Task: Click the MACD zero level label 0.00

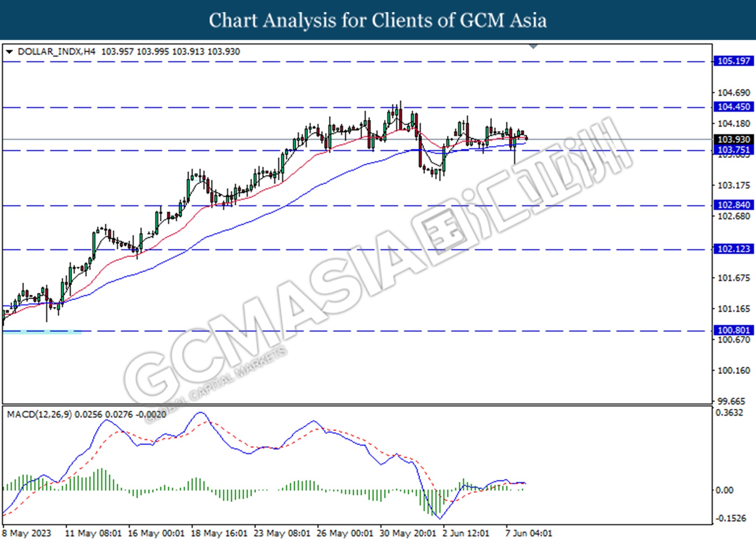Action: [725, 490]
